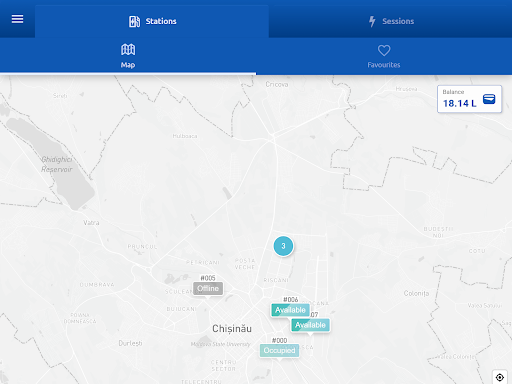This screenshot has width=512, height=384.
Task: Click the heart Favourites icon
Action: pos(384,50)
